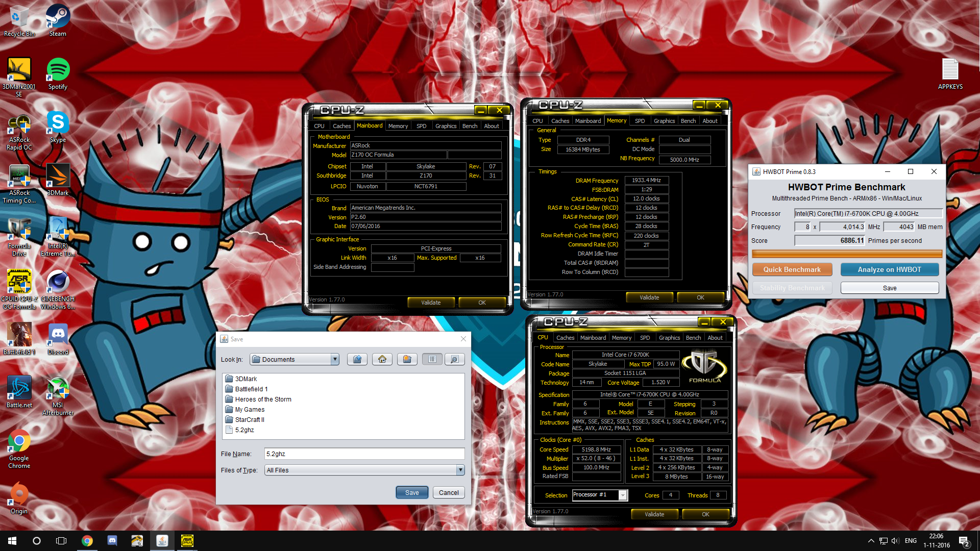Image resolution: width=980 pixels, height=551 pixels.
Task: Click the HWBOT Score field 6886.11
Action: [830, 240]
